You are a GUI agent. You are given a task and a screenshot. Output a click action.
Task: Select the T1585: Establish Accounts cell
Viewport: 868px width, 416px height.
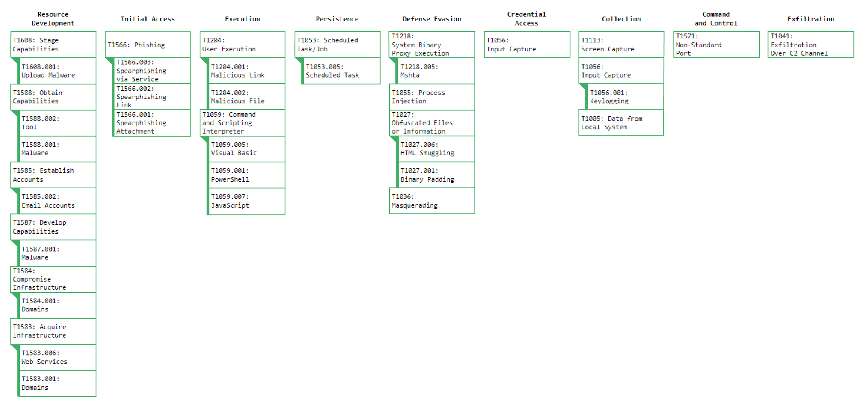(x=53, y=175)
